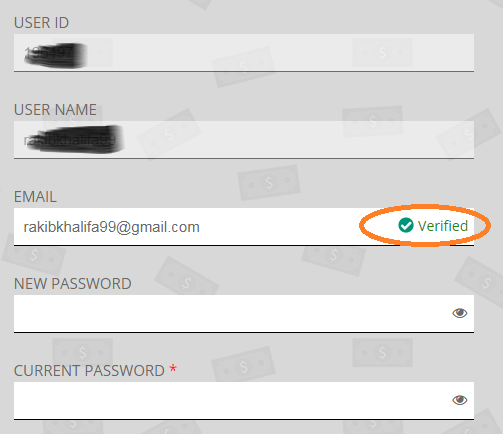Click the green Verified checkmark icon
503x434 pixels.
[406, 225]
